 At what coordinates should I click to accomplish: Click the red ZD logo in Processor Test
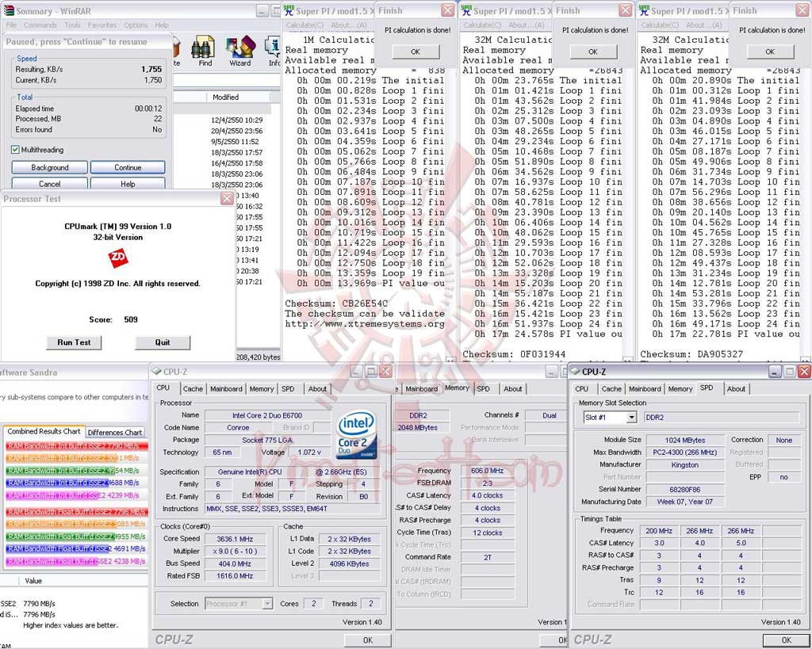click(x=117, y=258)
